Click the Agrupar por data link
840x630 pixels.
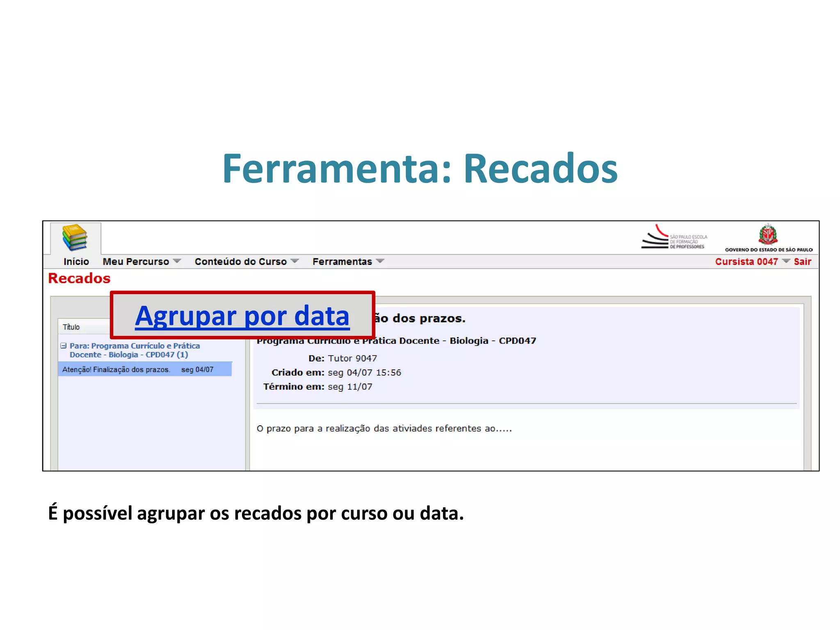point(242,315)
